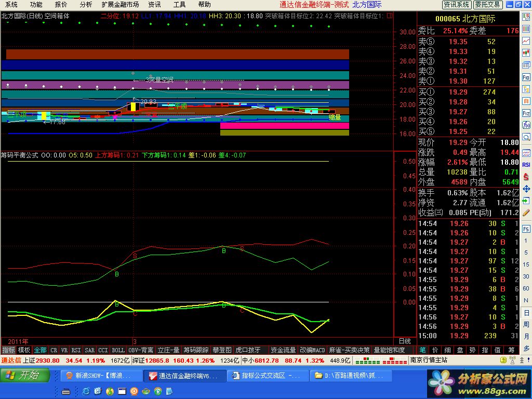Open the 资讯 menu

click(x=154, y=4)
